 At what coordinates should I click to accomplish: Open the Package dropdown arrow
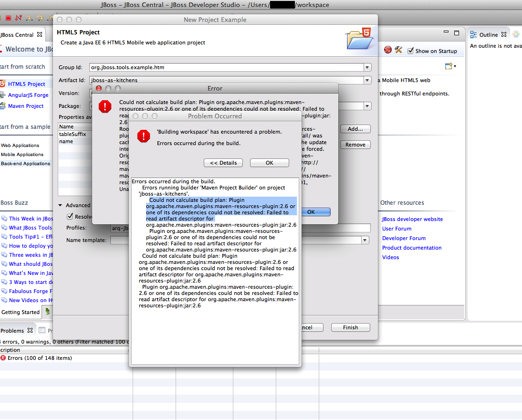367,106
